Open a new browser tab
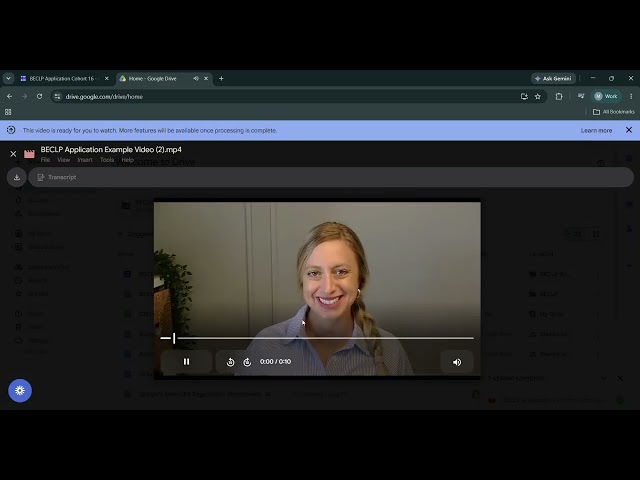The height and width of the screenshot is (480, 640). tap(221, 78)
